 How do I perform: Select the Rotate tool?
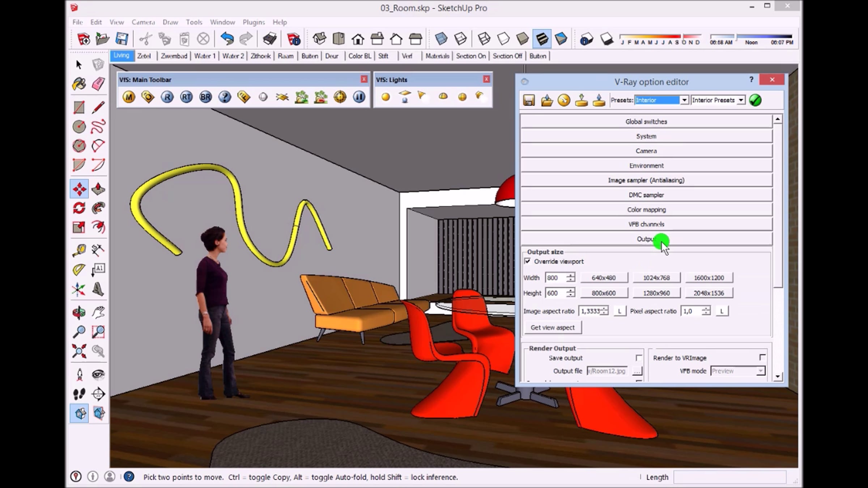tap(79, 208)
